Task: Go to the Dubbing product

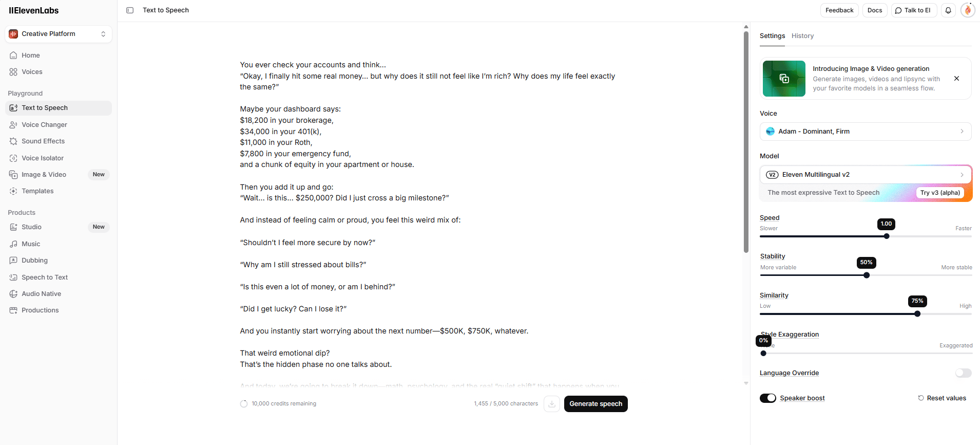Action: (x=34, y=260)
